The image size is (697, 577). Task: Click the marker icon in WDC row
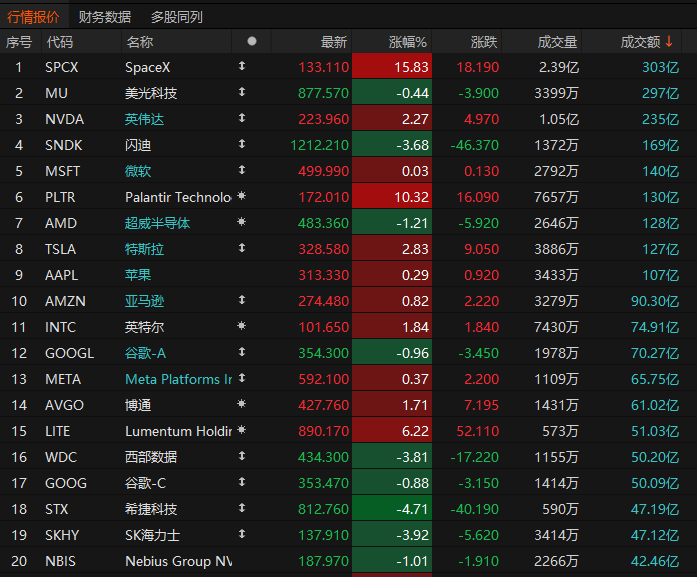tap(242, 456)
